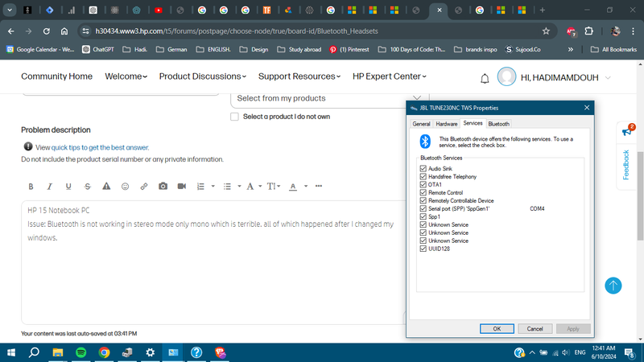Insert a link with the chain icon
Viewport: 644px width, 362px height.
click(x=144, y=186)
